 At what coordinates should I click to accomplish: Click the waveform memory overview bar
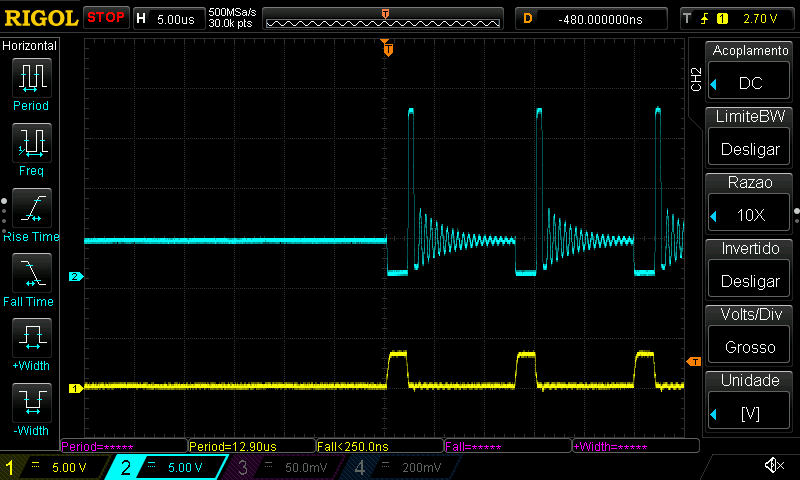pos(383,18)
